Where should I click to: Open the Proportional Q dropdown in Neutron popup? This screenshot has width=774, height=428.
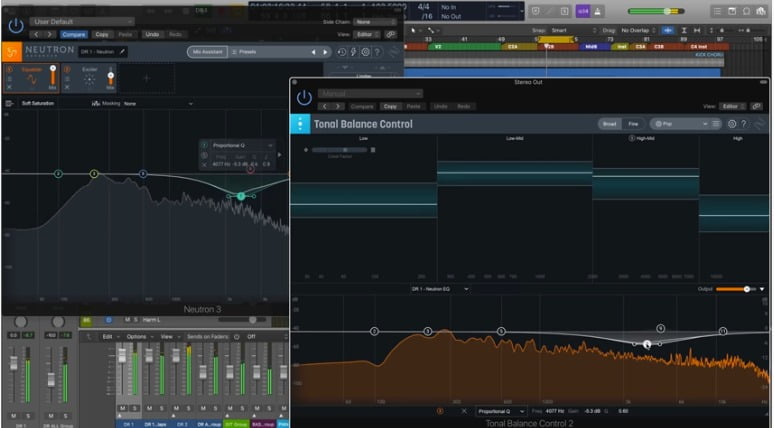coord(243,146)
